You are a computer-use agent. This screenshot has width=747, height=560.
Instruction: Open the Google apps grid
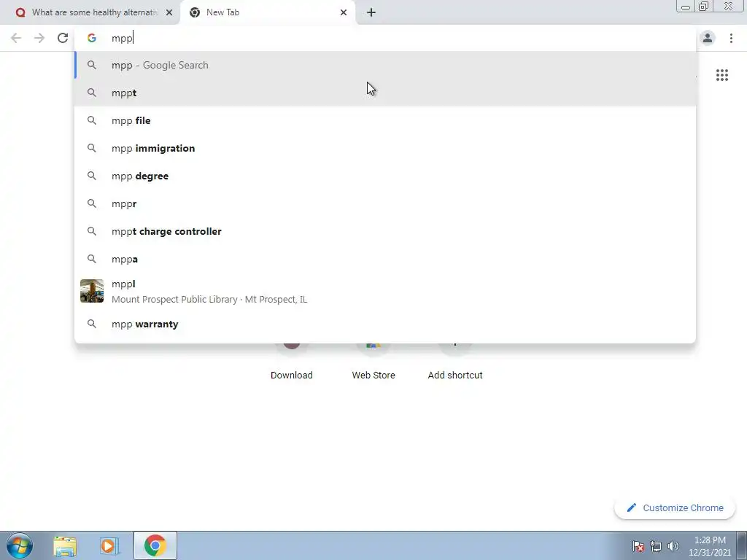(x=722, y=75)
